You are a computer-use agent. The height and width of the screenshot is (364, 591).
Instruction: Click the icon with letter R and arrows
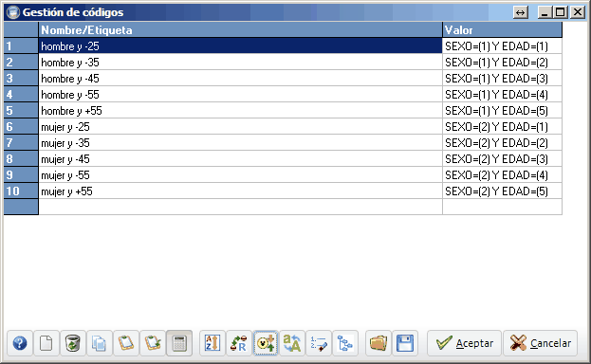point(239,343)
